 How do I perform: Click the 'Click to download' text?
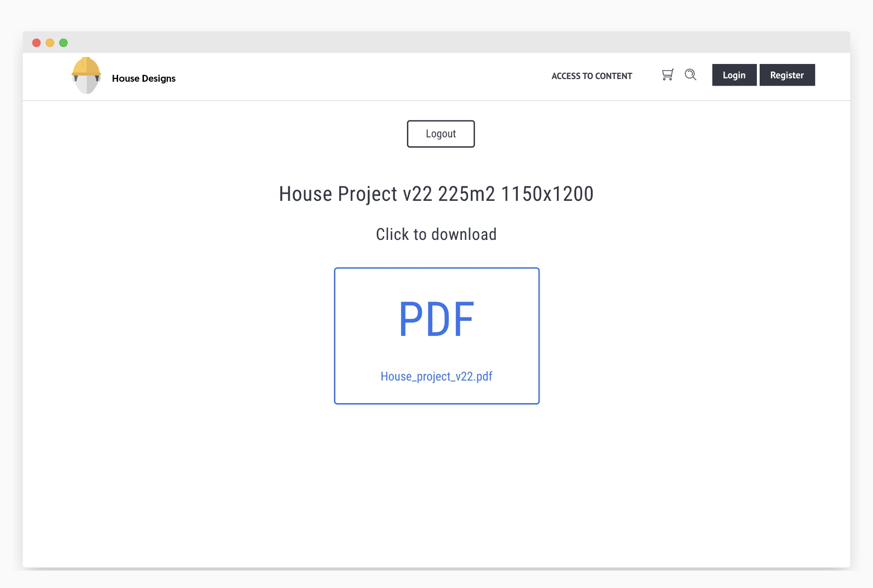436,234
